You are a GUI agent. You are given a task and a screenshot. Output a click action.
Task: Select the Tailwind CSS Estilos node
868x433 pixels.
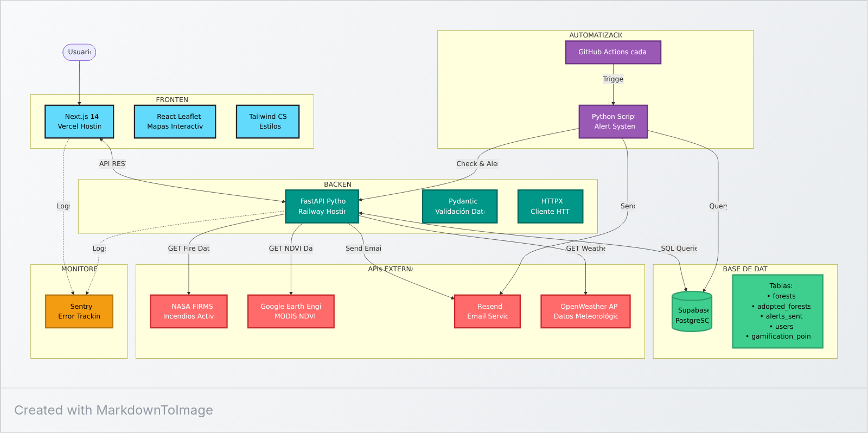point(267,122)
